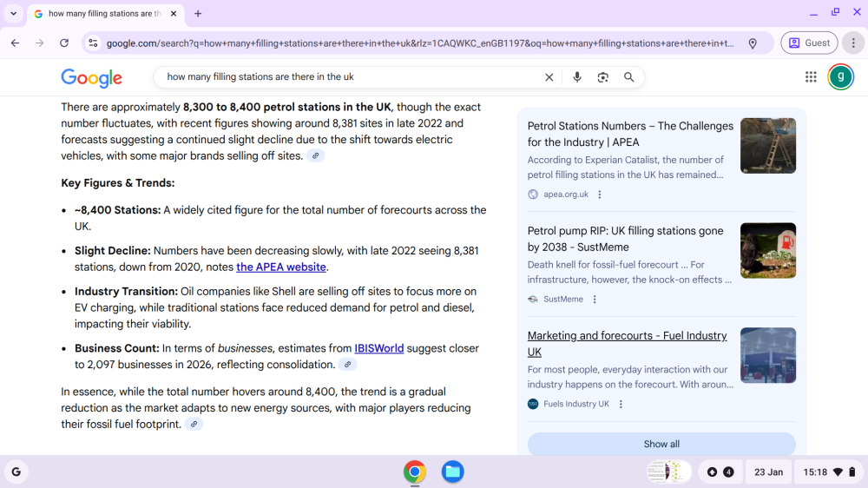Open more options for SustMeme result

click(x=595, y=299)
